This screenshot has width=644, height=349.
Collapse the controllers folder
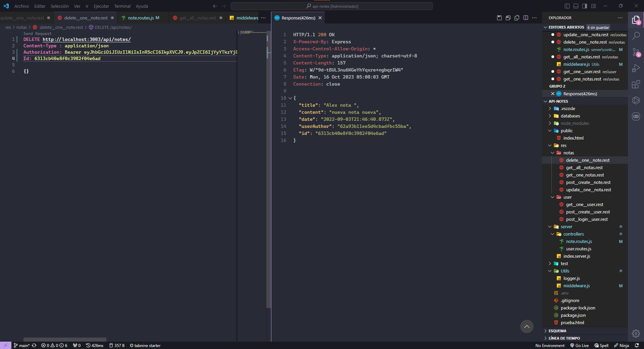pyautogui.click(x=552, y=234)
